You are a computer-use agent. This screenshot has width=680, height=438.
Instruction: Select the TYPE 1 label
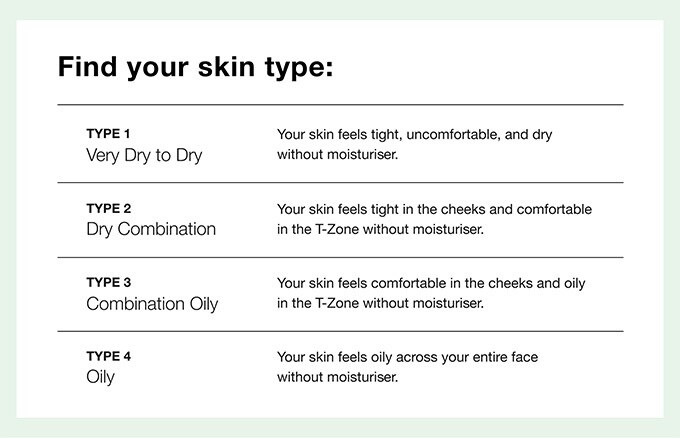(108, 134)
